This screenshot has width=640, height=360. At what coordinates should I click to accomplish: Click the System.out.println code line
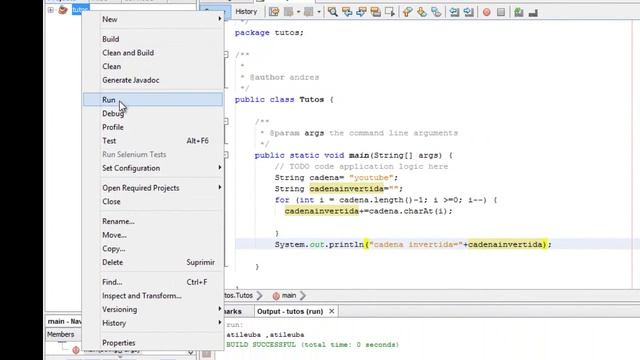[413, 244]
